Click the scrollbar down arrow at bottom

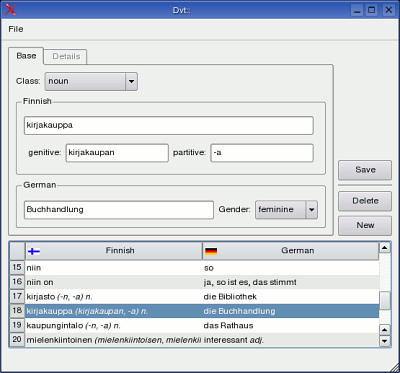tap(385, 341)
